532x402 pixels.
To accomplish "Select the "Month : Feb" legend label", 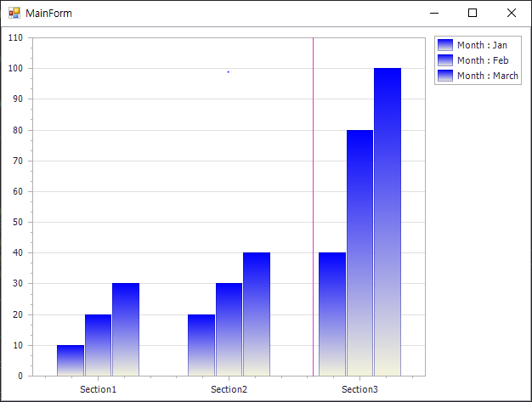I will click(x=483, y=60).
